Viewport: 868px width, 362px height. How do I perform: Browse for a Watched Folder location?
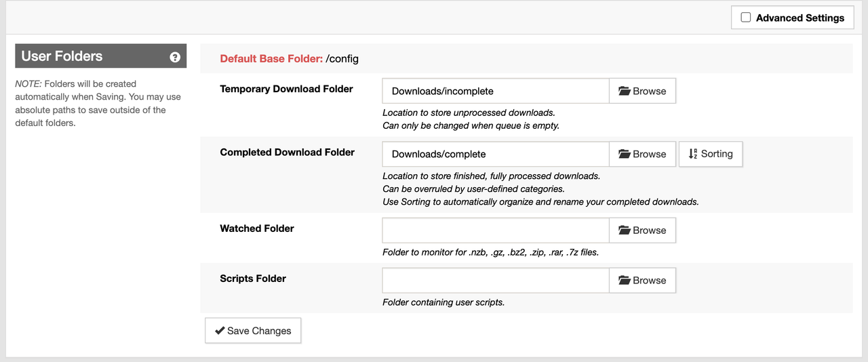point(642,230)
